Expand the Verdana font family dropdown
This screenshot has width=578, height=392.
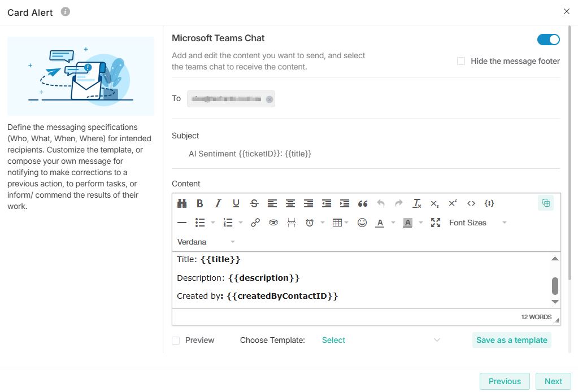coord(206,242)
